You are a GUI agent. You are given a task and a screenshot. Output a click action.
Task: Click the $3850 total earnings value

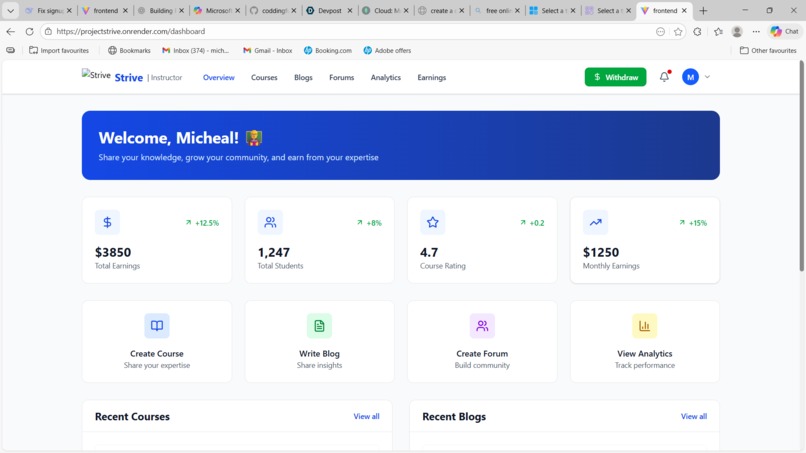click(x=113, y=252)
